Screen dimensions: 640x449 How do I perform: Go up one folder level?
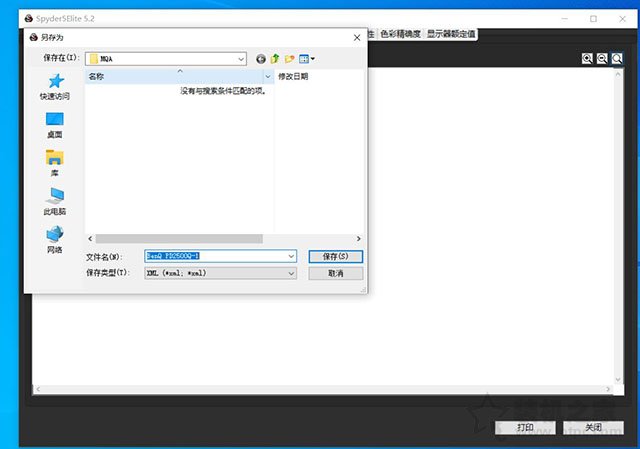pyautogui.click(x=275, y=59)
